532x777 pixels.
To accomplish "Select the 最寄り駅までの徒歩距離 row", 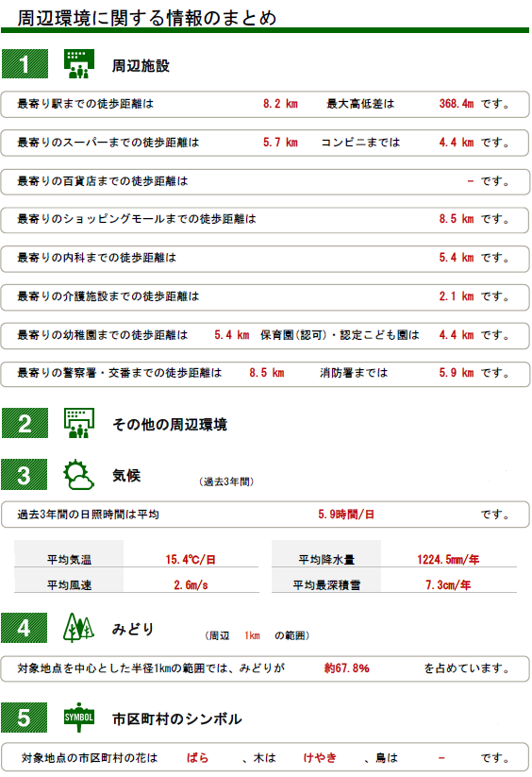I will 265,104.
